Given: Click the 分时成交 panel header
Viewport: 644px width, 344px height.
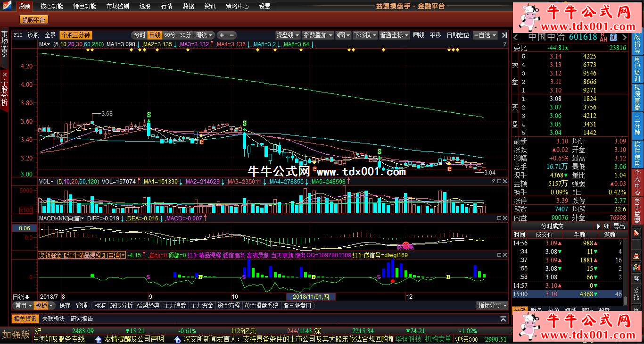Looking at the screenshot, I should pyautogui.click(x=552, y=227).
